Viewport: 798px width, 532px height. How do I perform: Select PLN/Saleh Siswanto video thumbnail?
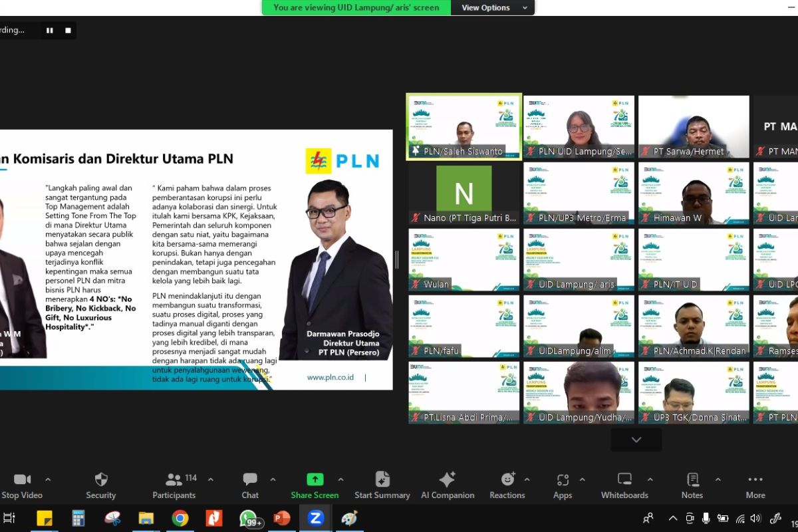click(464, 127)
